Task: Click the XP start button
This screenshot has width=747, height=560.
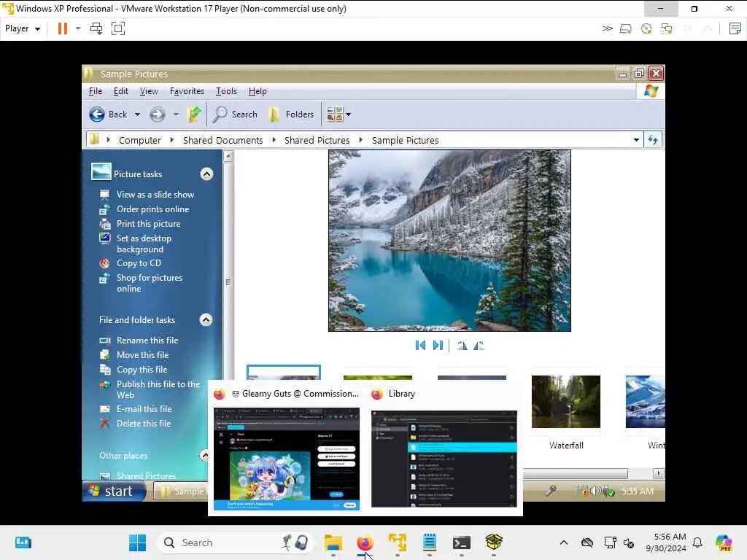Action: (115, 491)
